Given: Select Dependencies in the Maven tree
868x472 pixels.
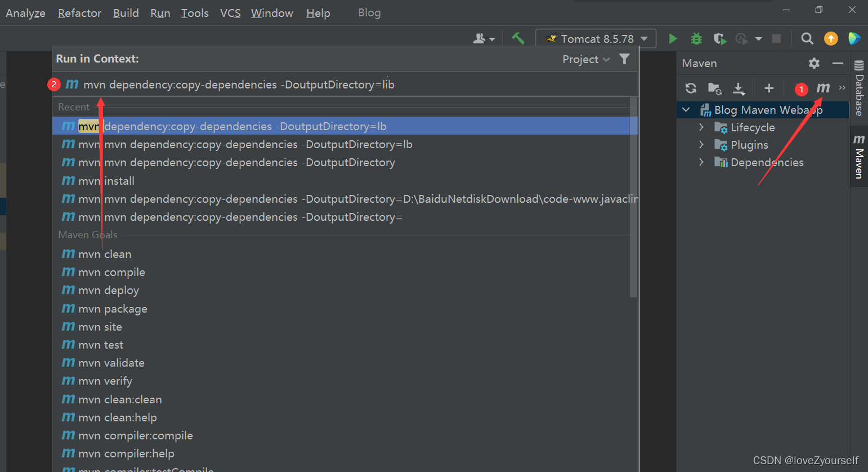Looking at the screenshot, I should pyautogui.click(x=767, y=162).
